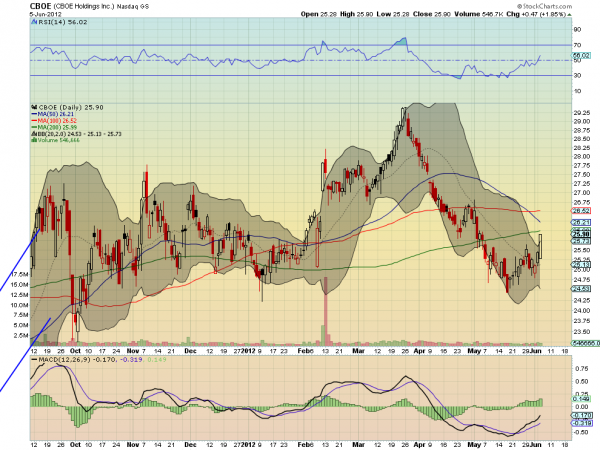Click the 0.75 MACD axis label
Screen dimensions: 600x450
pos(582,369)
